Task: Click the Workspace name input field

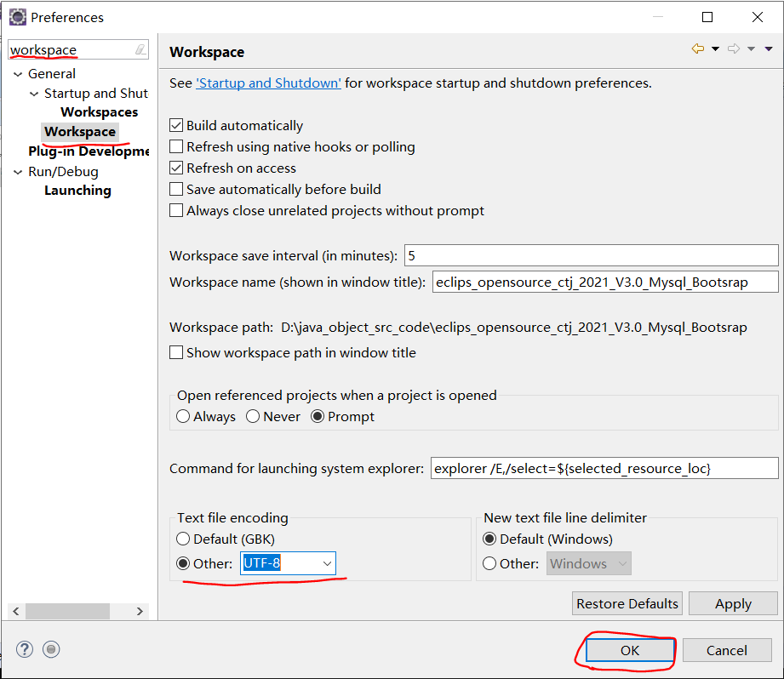Action: coord(605,282)
